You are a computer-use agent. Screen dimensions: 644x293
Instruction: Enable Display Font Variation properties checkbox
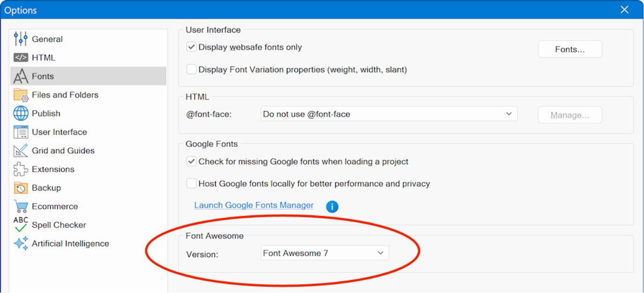[191, 70]
